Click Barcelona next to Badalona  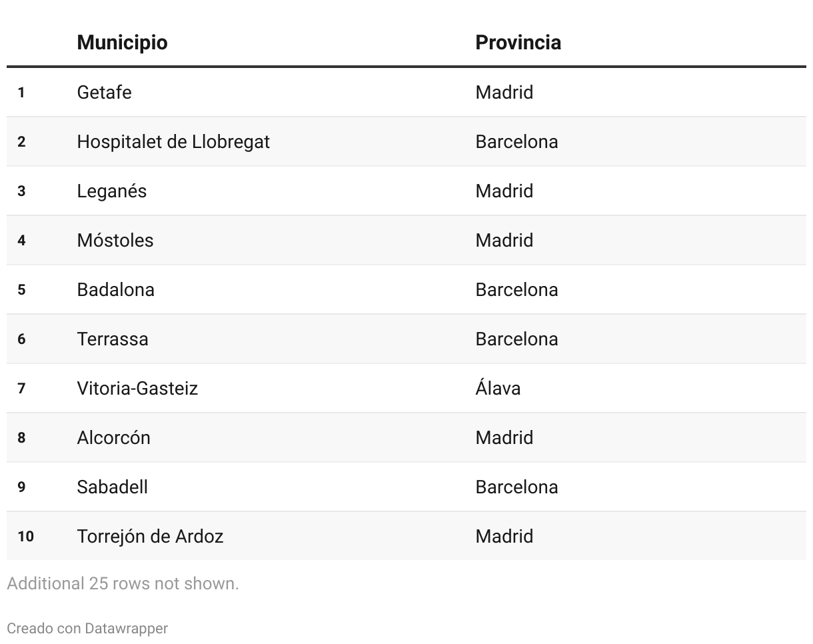point(516,289)
